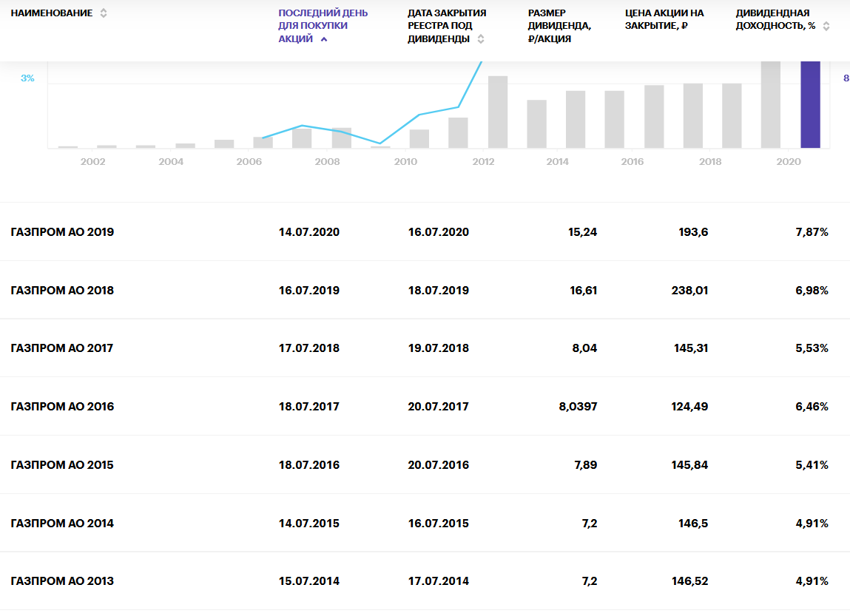Screen dimensions: 850x616
Task: Click the date 18.07.2016 cell
Action: click(x=309, y=465)
